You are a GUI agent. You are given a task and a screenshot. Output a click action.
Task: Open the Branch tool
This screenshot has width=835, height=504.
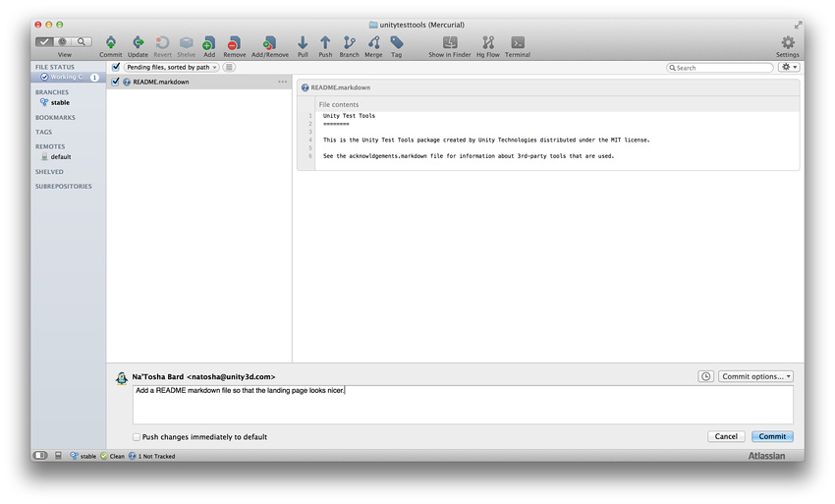click(349, 43)
